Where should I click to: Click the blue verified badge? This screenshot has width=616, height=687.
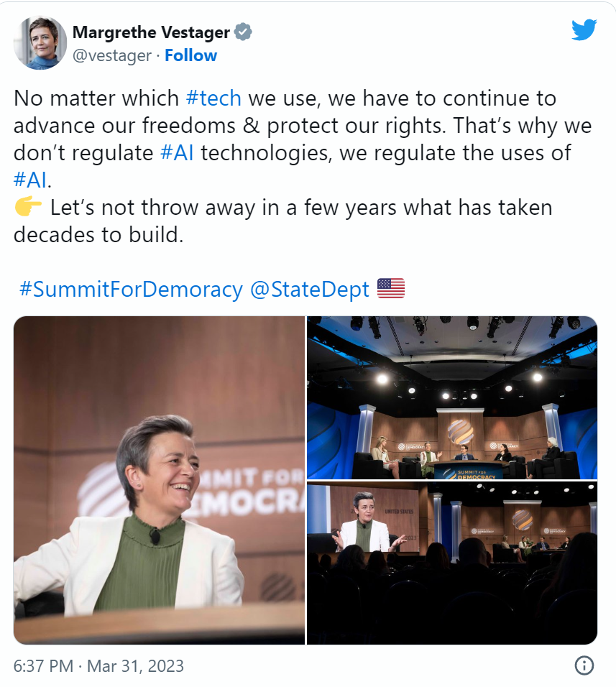click(x=244, y=32)
